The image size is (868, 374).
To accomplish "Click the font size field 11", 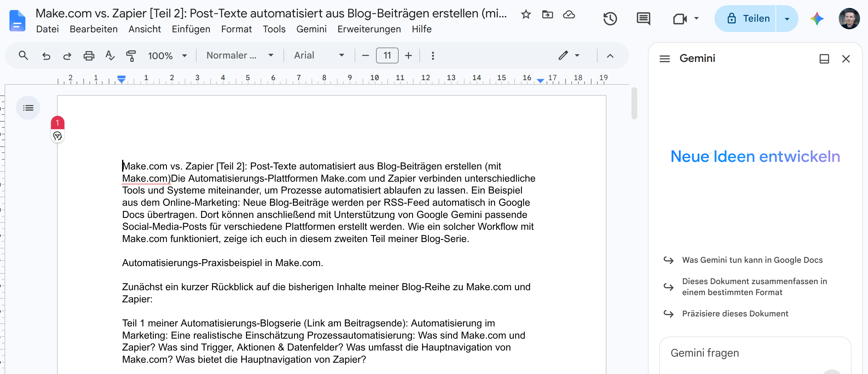I will click(387, 55).
